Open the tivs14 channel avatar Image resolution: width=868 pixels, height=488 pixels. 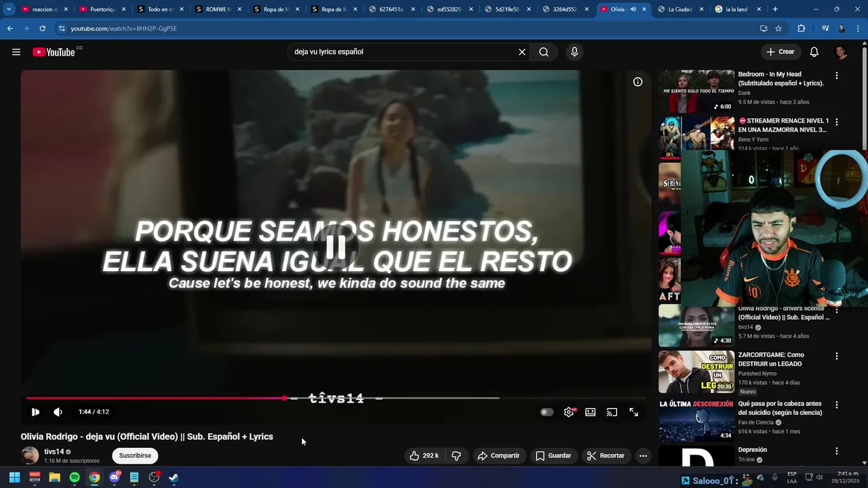coord(30,455)
